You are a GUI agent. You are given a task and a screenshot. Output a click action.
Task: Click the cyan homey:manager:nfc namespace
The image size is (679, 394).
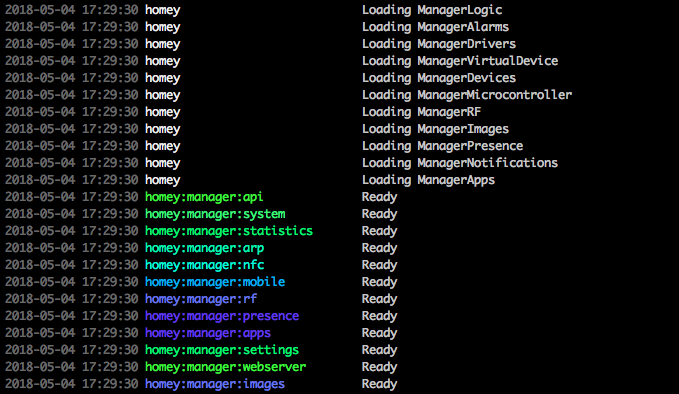tap(204, 265)
